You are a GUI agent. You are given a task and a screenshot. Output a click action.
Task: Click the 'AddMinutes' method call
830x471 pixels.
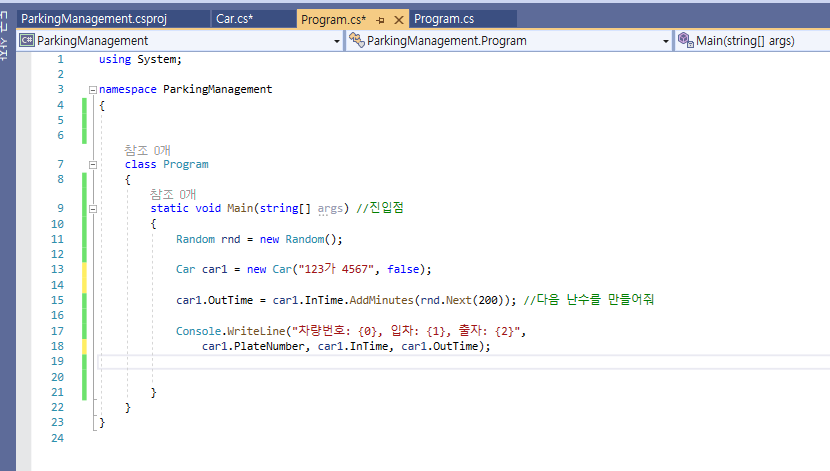(x=381, y=300)
